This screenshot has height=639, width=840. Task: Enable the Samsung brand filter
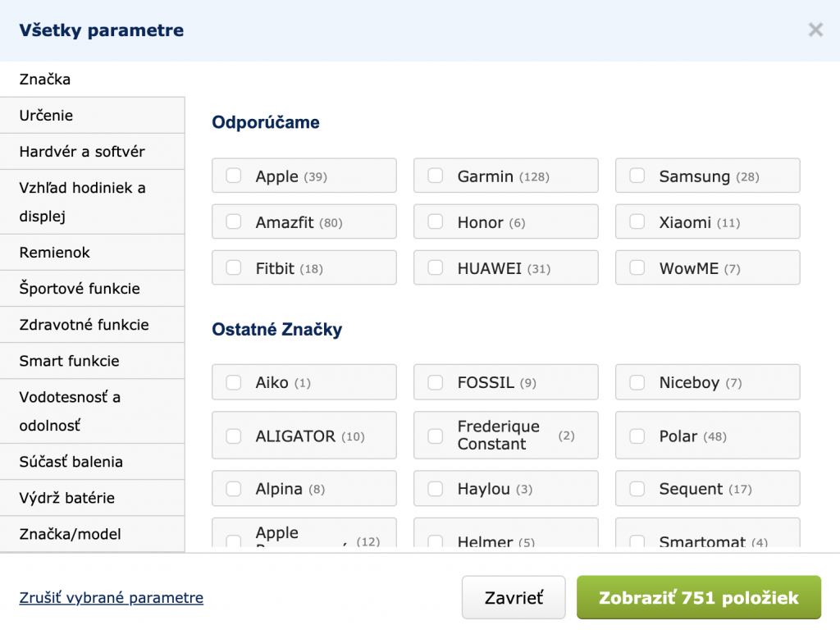(x=637, y=176)
